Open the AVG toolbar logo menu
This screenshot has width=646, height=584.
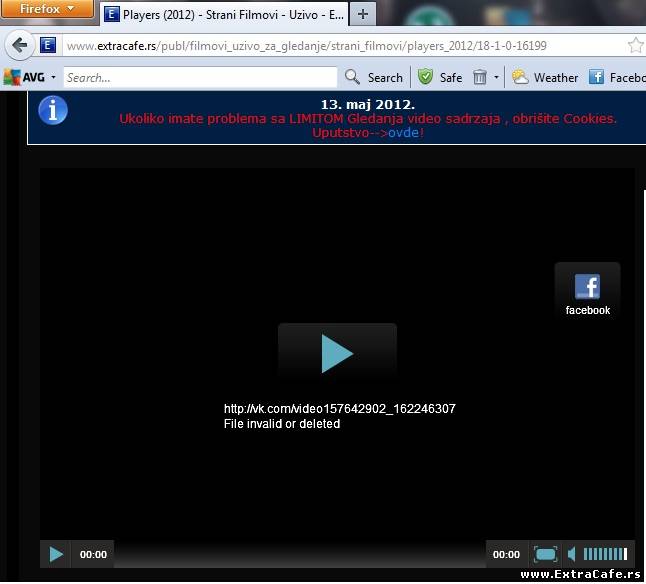24,77
